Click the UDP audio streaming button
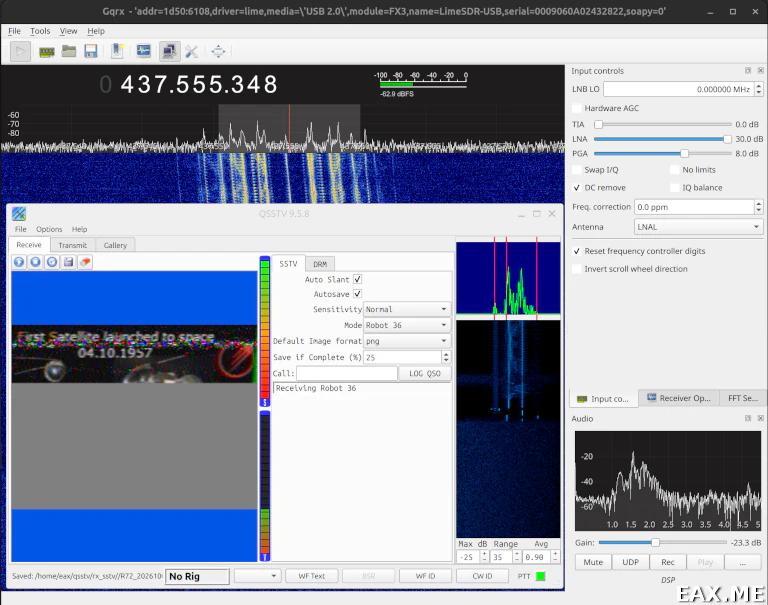The height and width of the screenshot is (605, 768). [x=630, y=562]
